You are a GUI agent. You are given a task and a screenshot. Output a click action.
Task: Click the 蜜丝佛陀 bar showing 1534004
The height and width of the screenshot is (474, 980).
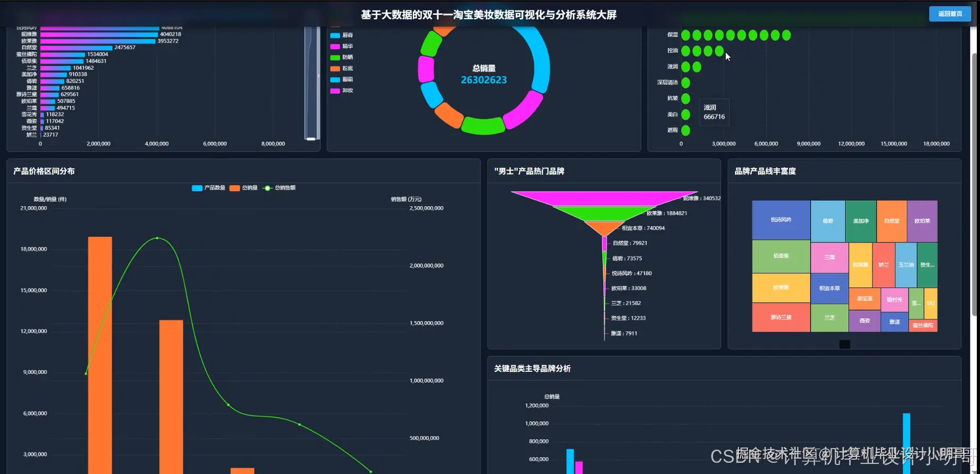(x=63, y=55)
